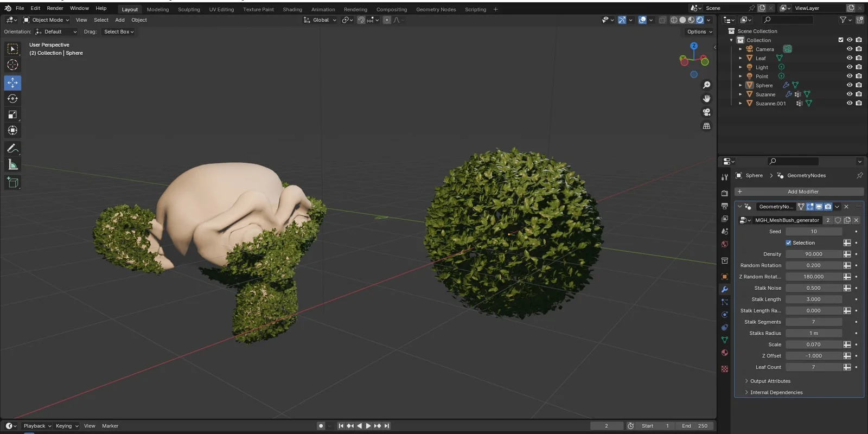Open the Drag Select Box dropdown
The image size is (868, 434).
119,31
